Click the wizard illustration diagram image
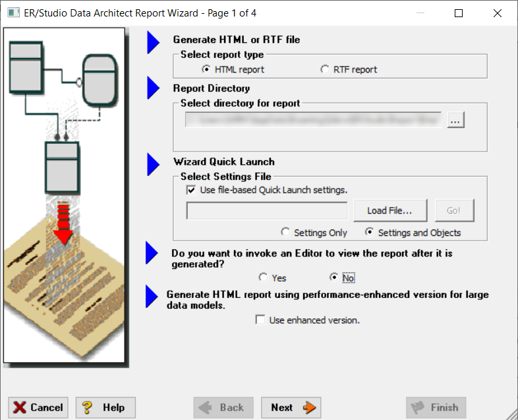518x420 pixels. (64, 195)
